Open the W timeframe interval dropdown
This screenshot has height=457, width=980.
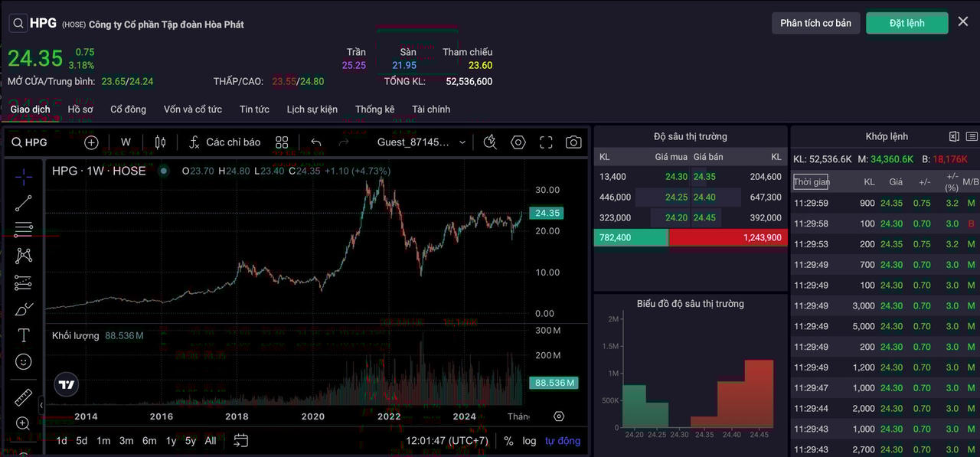pos(126,142)
